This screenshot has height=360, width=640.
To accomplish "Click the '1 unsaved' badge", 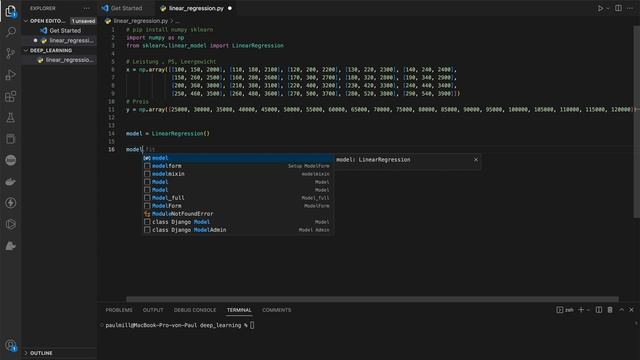I will (83, 21).
